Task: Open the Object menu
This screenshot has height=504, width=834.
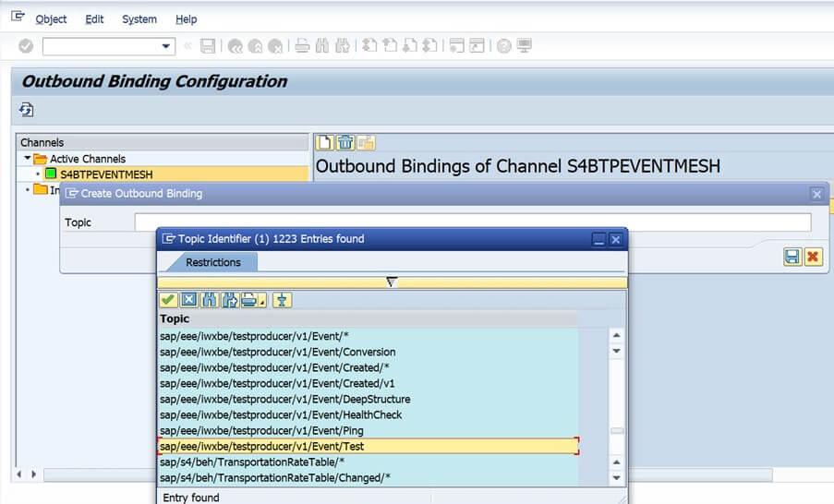Action: [51, 19]
